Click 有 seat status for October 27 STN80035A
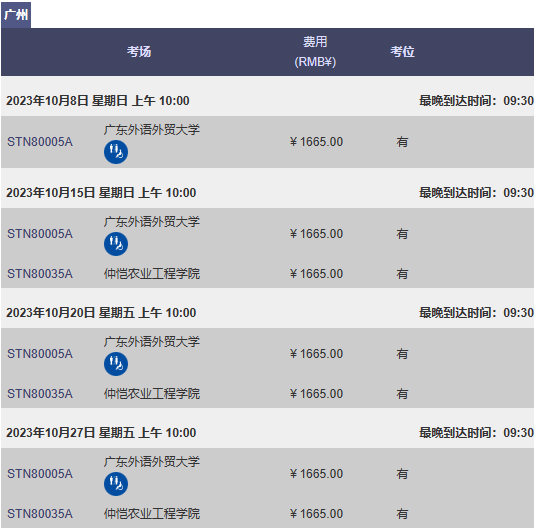 (x=402, y=514)
